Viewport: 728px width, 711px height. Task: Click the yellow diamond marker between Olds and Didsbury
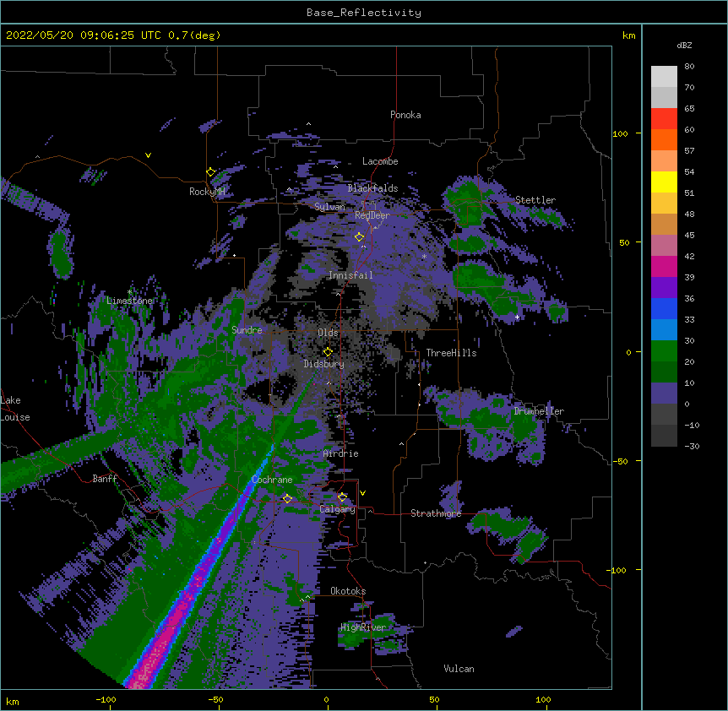328,351
